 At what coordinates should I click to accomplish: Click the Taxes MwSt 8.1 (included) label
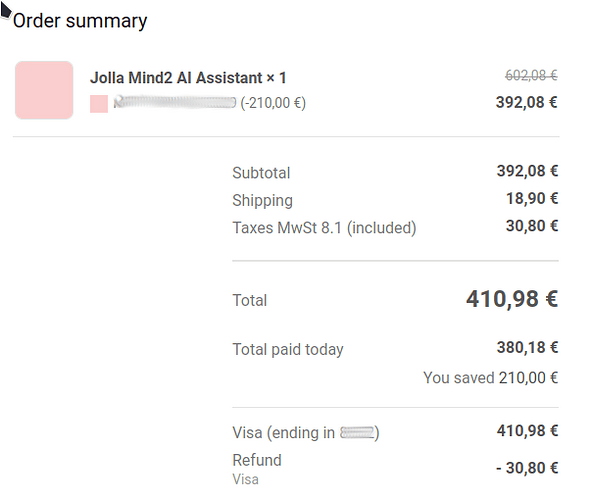tap(324, 228)
